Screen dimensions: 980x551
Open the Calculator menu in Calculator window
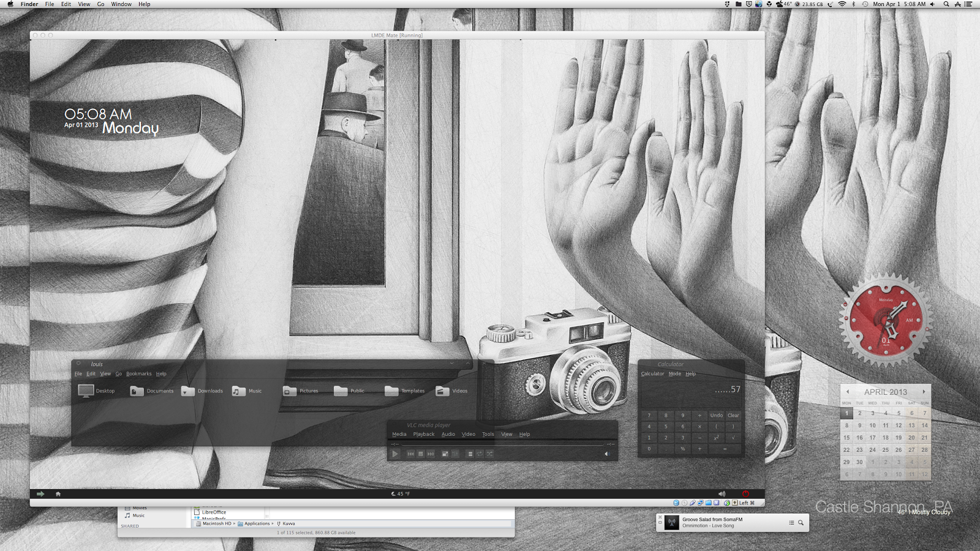point(652,373)
